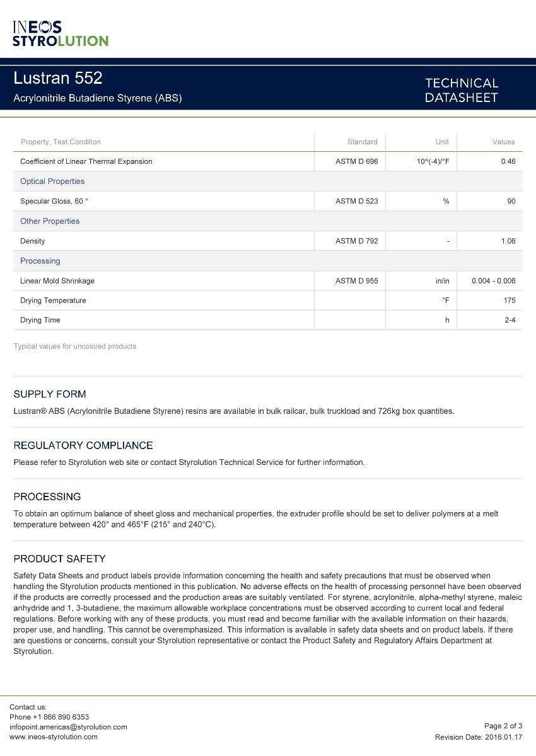Click the Lustran 552 product title
The height and width of the screenshot is (756, 536).
pos(58,79)
